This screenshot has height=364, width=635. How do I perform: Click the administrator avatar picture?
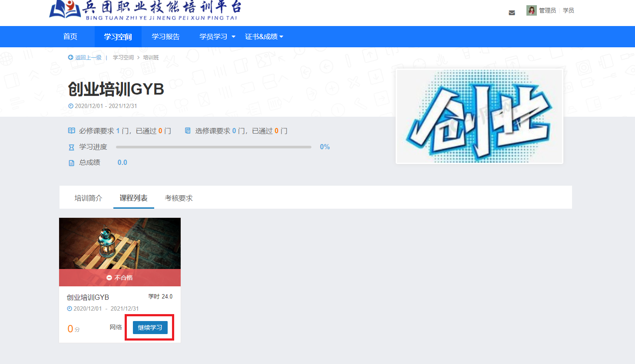pos(531,10)
